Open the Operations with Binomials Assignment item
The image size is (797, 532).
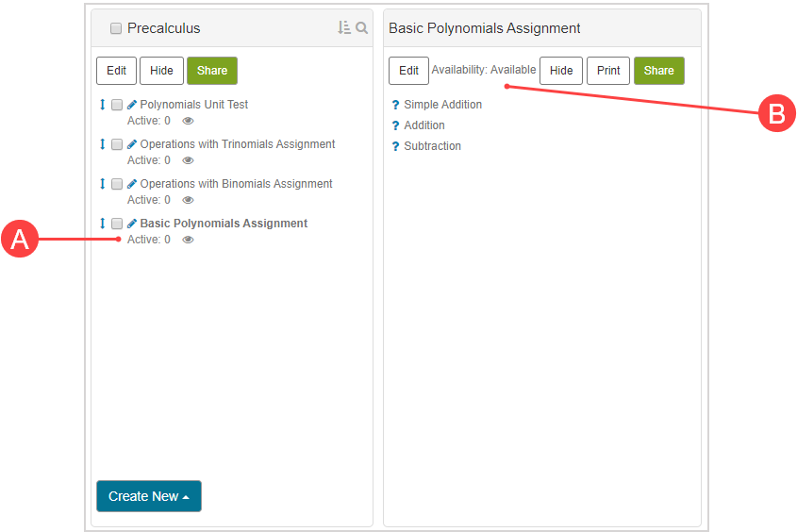(236, 184)
